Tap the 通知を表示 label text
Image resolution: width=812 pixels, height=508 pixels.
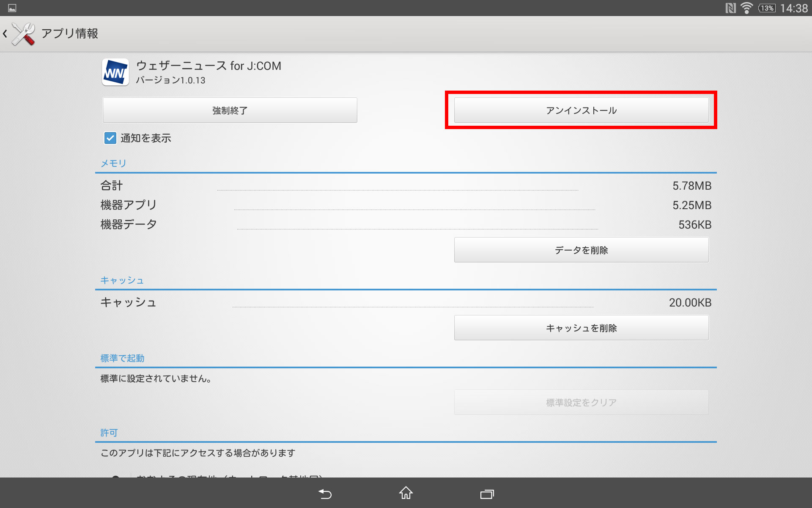146,138
